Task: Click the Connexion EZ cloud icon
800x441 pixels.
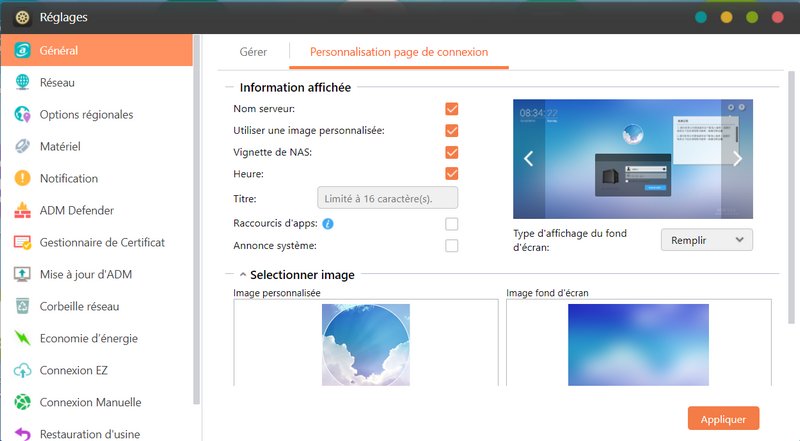Action: [22, 370]
